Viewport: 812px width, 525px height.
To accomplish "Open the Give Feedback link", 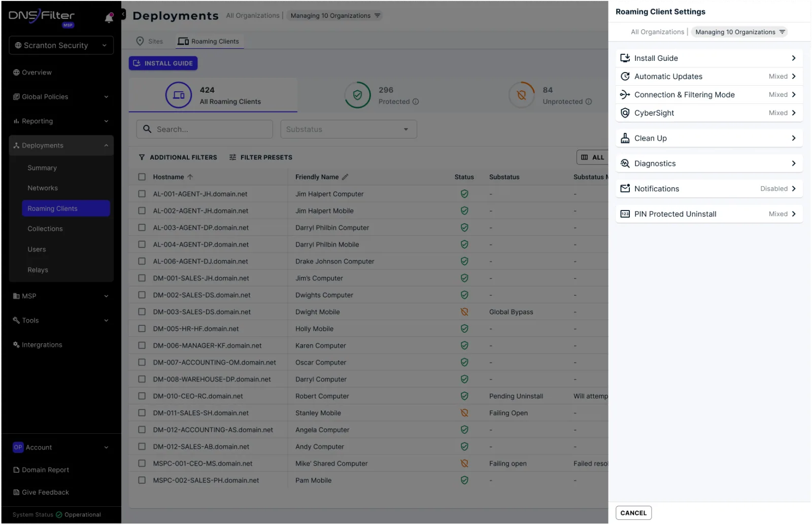I will tap(41, 493).
